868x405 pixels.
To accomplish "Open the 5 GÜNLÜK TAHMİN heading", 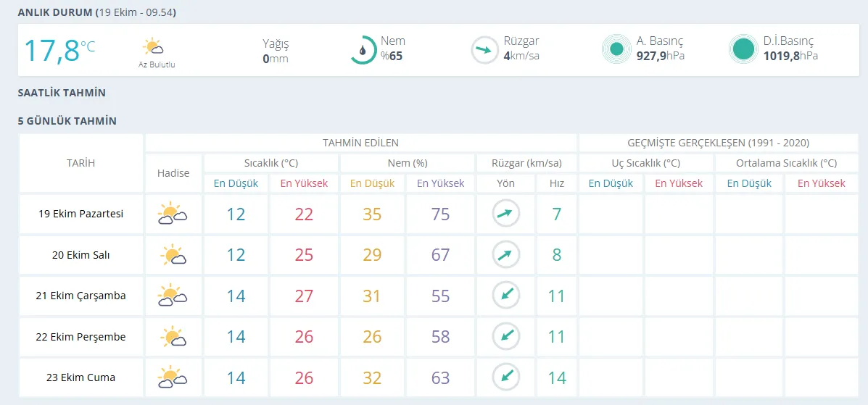I will click(67, 121).
